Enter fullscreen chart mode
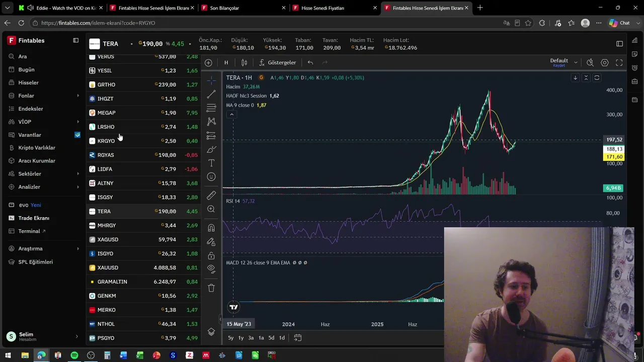This screenshot has height=362, width=644. pos(619,62)
